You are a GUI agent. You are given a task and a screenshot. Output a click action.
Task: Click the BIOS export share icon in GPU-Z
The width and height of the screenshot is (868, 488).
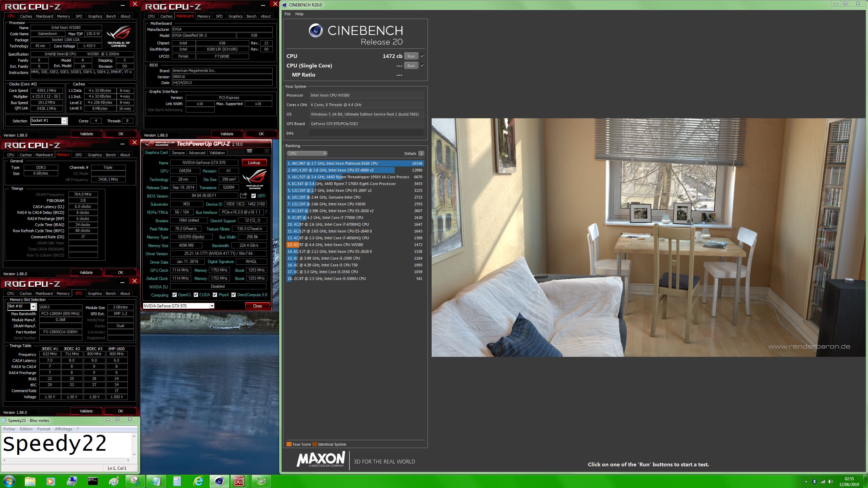point(243,196)
